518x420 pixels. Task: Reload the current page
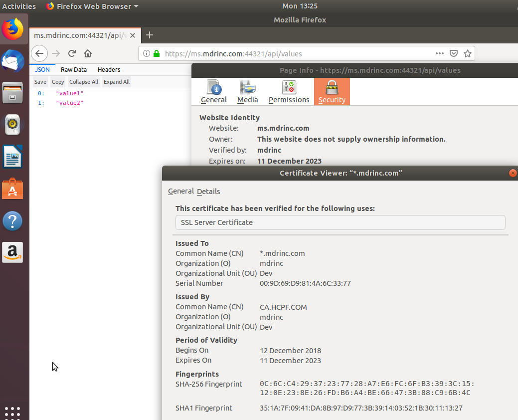(71, 53)
